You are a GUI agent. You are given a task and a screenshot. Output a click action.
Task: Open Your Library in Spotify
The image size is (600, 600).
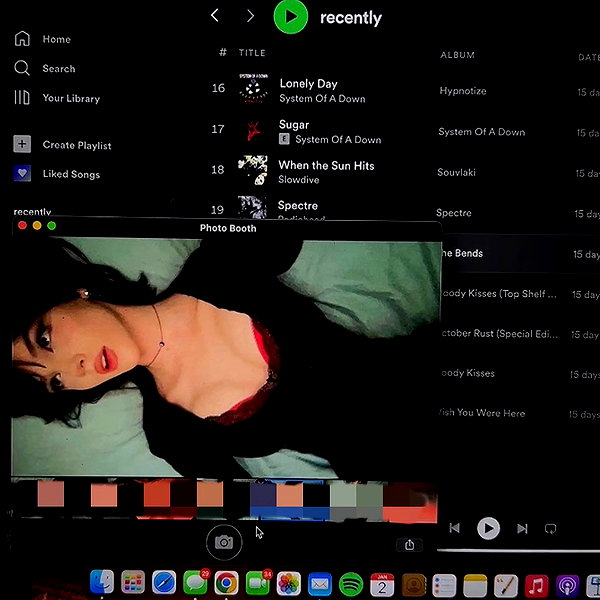[57, 98]
